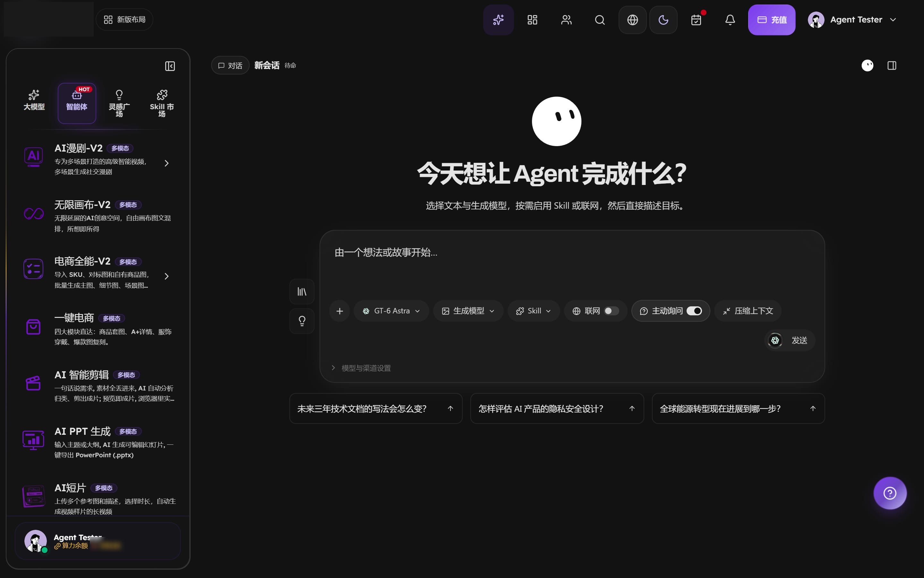Toggle the right side panel icon
This screenshot has width=924, height=578.
click(x=892, y=66)
